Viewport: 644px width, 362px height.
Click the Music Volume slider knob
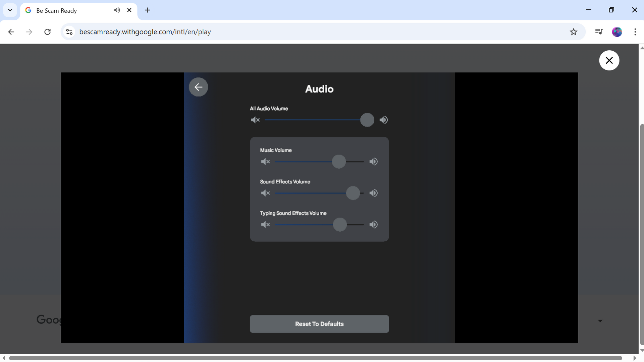(339, 162)
